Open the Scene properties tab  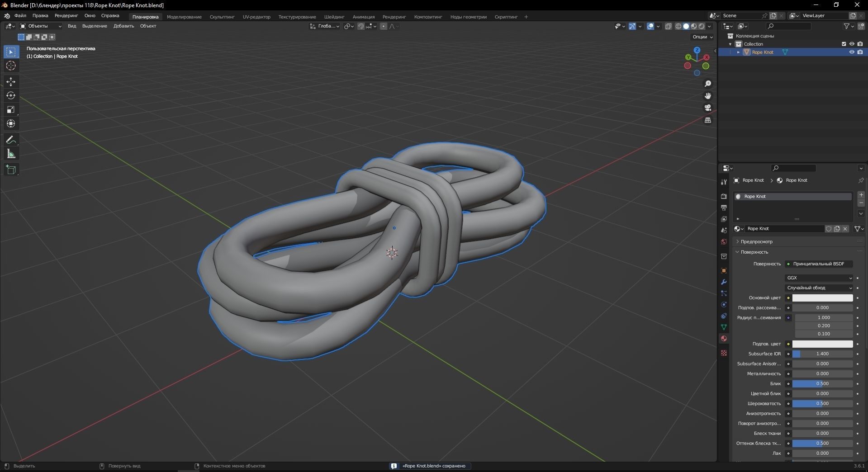pyautogui.click(x=724, y=230)
